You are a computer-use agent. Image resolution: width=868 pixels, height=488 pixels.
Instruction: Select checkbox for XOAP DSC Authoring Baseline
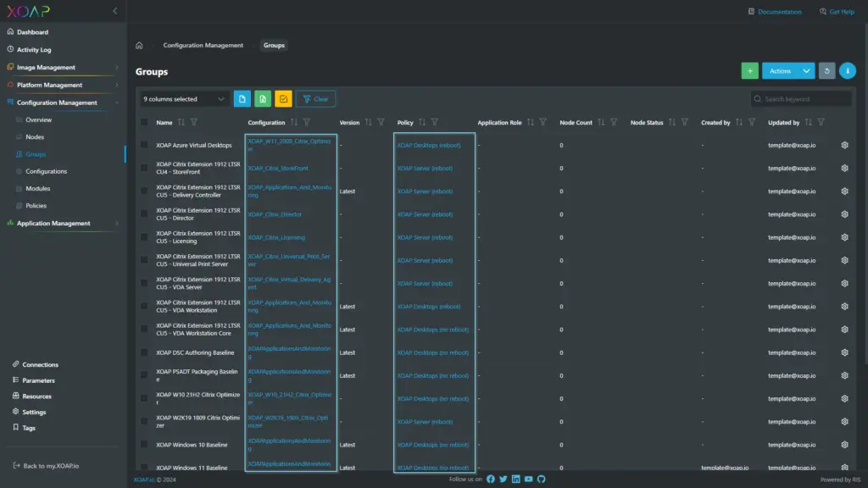[x=144, y=352]
